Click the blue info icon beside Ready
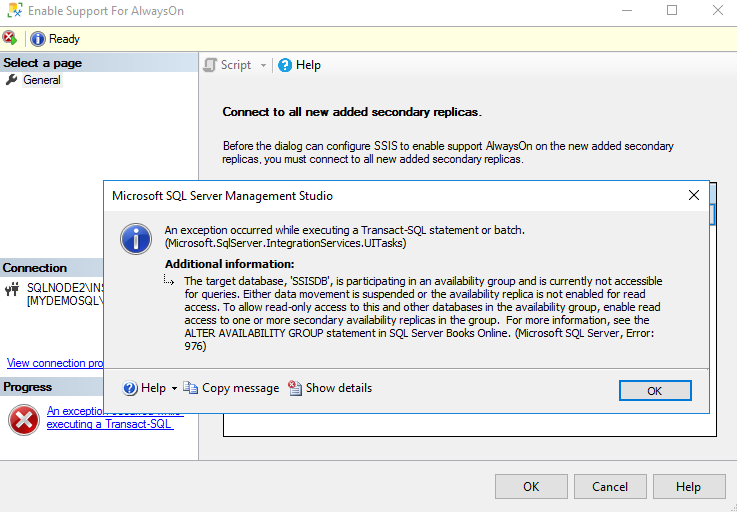Image resolution: width=737 pixels, height=512 pixels. click(38, 39)
